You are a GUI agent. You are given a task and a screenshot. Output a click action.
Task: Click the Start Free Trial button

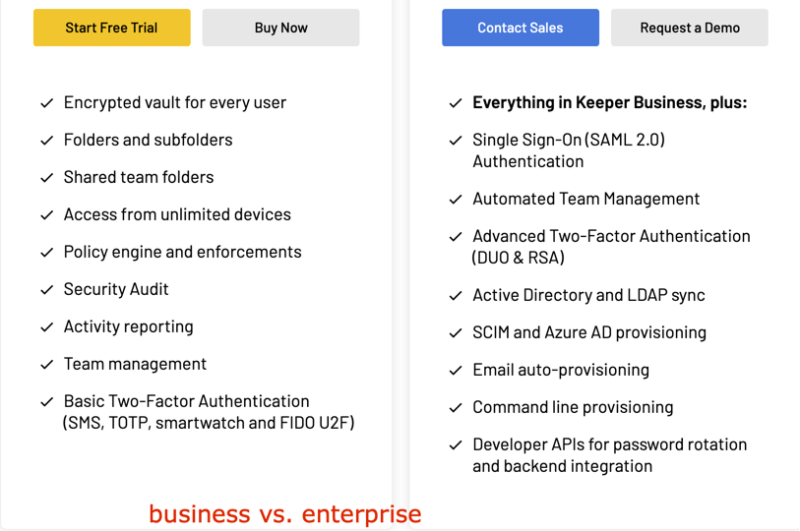point(112,28)
